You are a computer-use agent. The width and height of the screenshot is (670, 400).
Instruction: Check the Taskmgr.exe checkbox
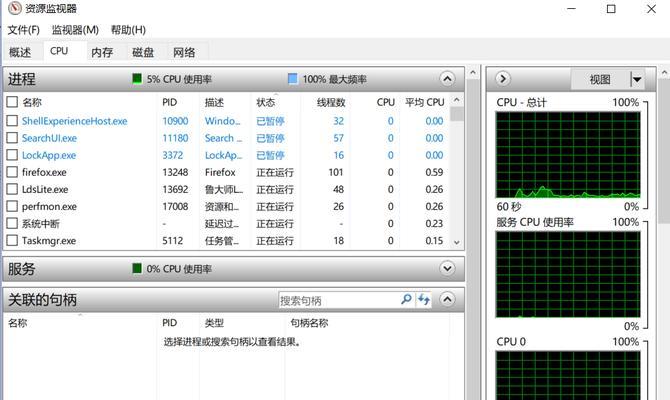tap(12, 240)
